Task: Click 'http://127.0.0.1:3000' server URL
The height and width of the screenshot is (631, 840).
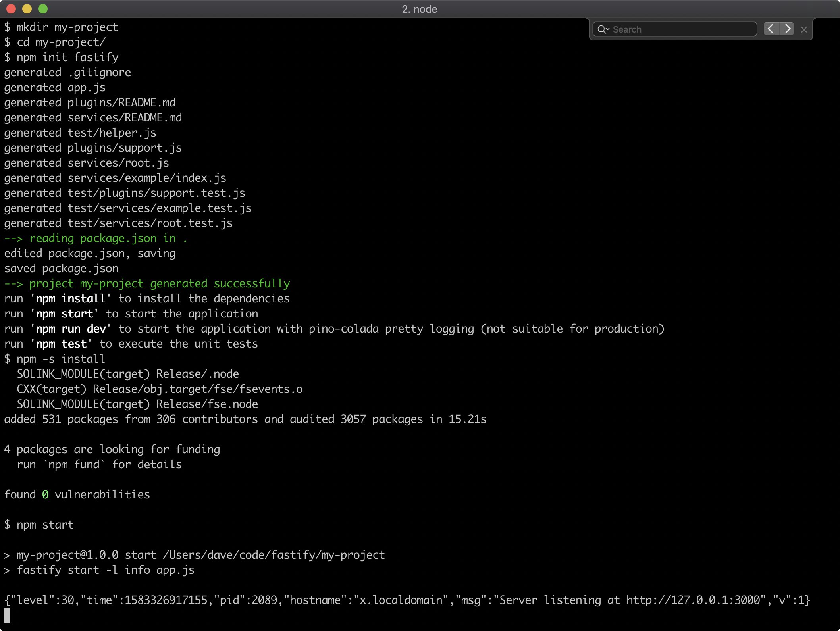Action: pos(693,600)
